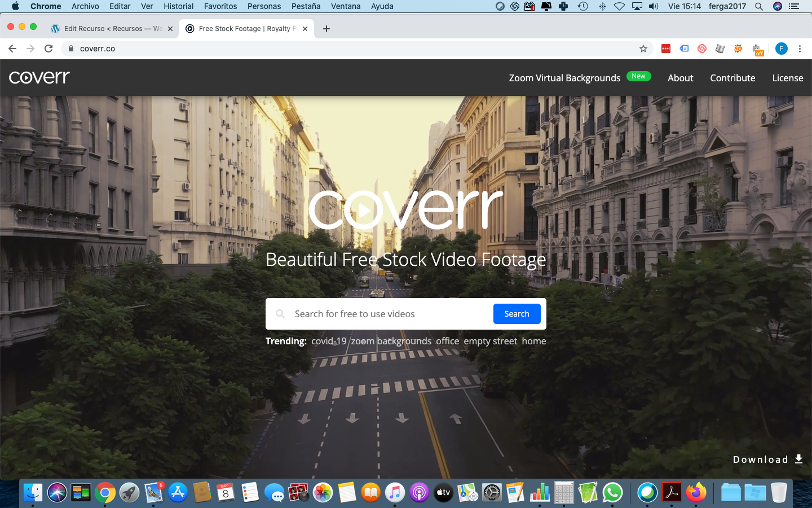This screenshot has width=812, height=508.
Task: Open Zoom Virtual Backgrounds link
Action: click(x=564, y=78)
